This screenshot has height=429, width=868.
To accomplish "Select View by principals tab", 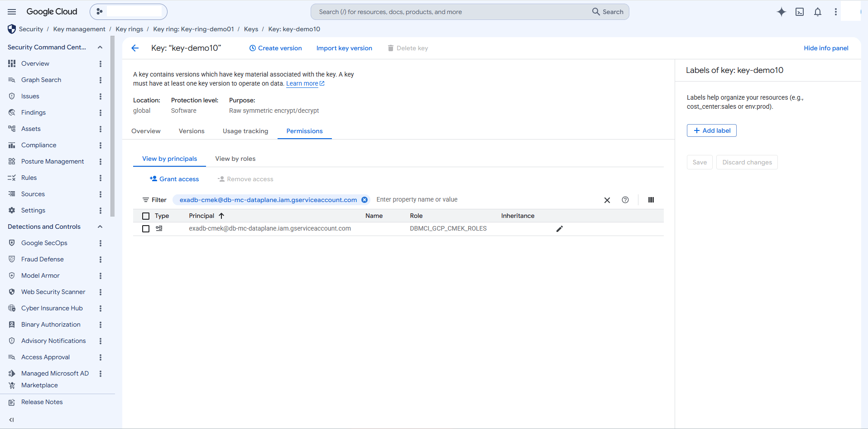I will click(170, 159).
